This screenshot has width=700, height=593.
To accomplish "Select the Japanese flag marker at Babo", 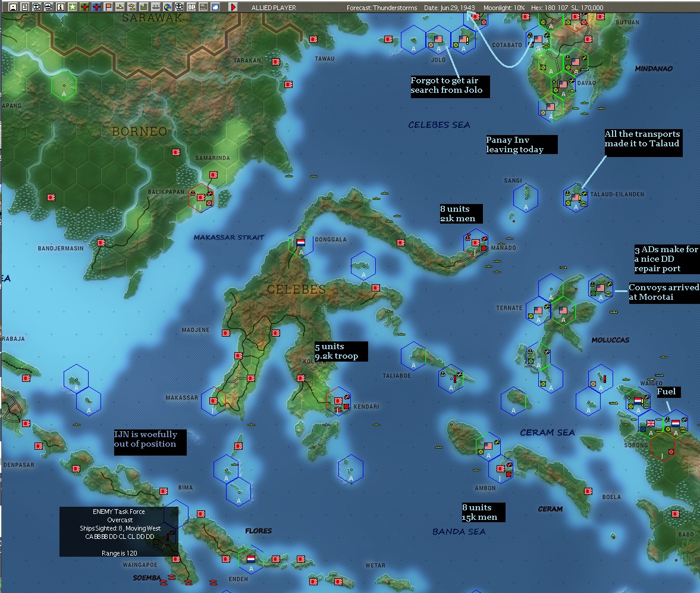I will coord(676,514).
